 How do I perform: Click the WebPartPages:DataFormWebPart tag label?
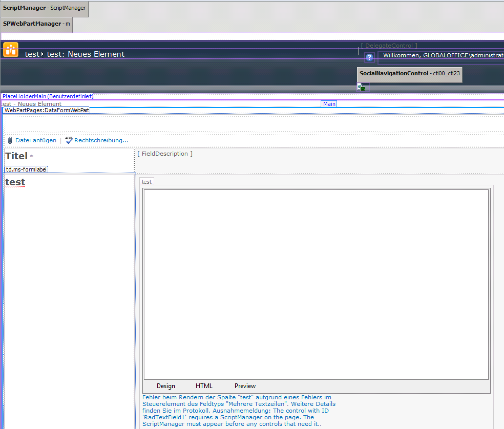pos(47,110)
